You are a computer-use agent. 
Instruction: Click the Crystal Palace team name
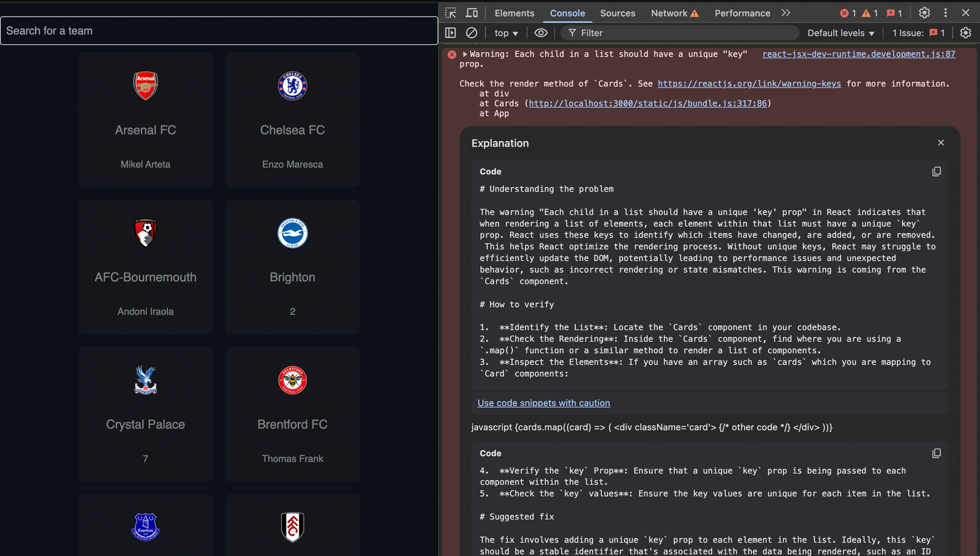(146, 424)
